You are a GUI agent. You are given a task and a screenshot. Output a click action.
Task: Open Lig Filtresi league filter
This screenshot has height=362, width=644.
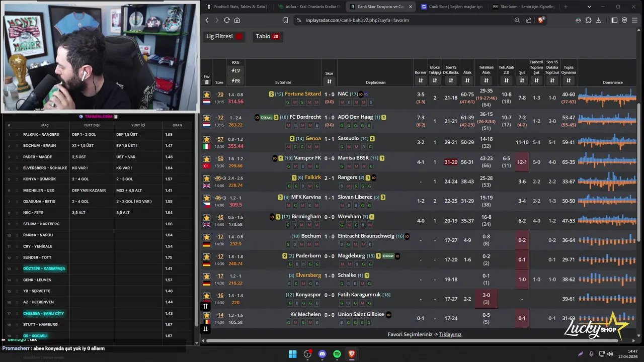coord(224,36)
